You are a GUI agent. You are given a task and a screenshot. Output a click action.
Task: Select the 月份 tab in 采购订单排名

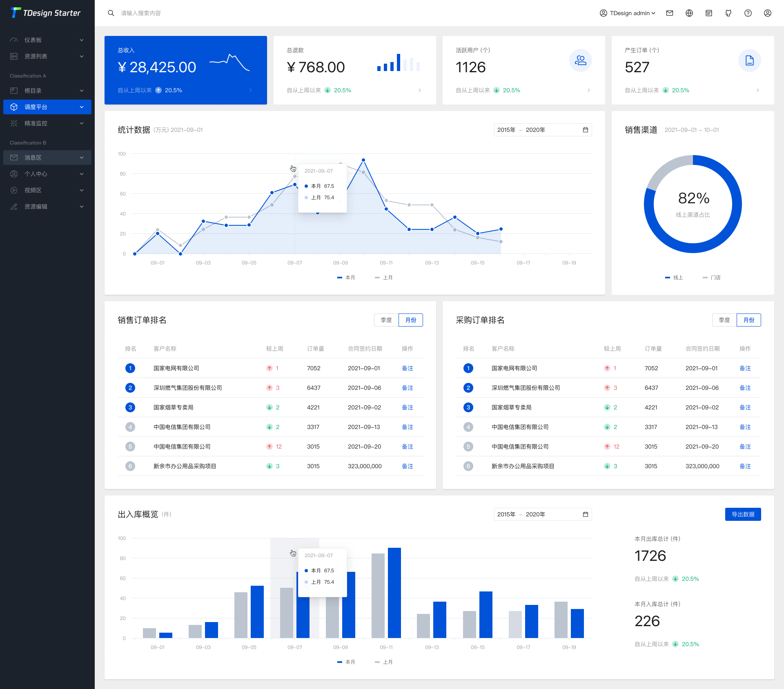[748, 320]
